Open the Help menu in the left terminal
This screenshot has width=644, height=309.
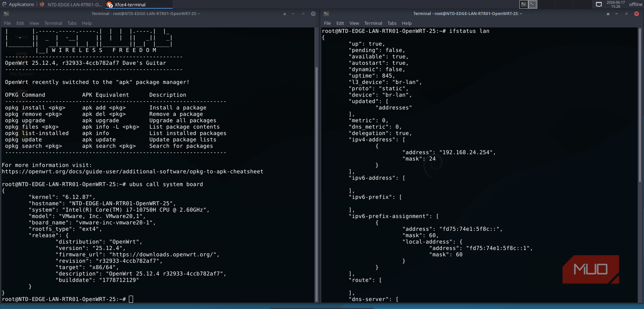point(87,23)
